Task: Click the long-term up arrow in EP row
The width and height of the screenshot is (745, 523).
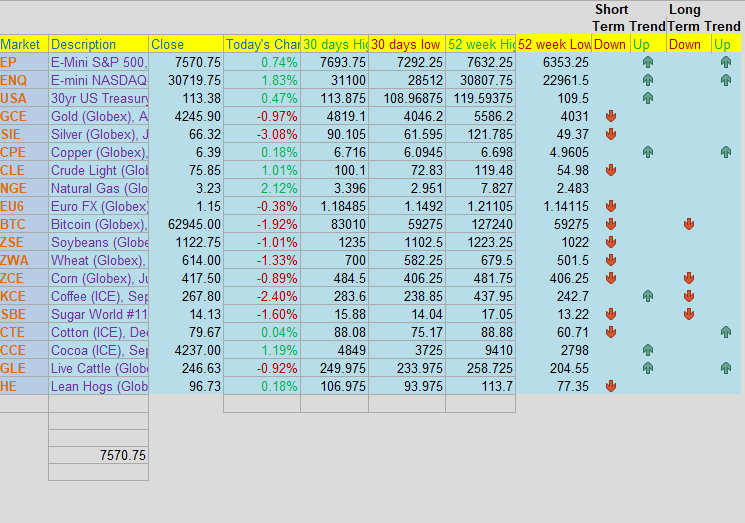Action: [726, 62]
